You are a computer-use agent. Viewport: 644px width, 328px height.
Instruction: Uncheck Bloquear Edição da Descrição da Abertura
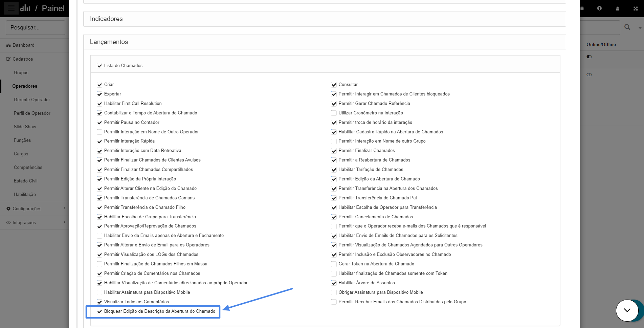(99, 311)
